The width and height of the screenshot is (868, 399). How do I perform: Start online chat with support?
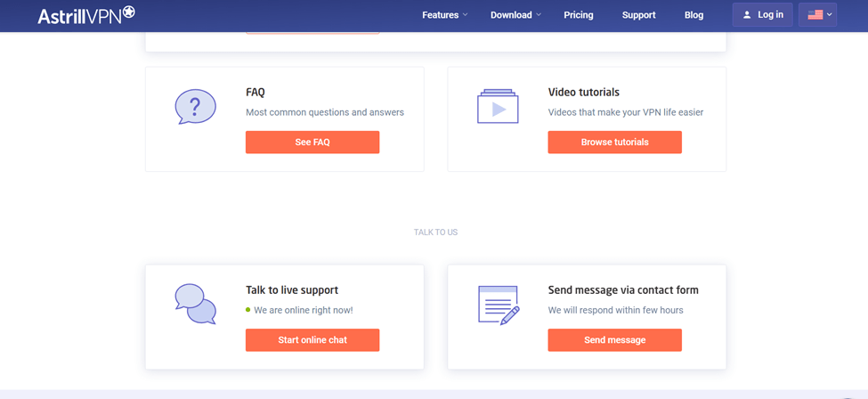pos(312,340)
